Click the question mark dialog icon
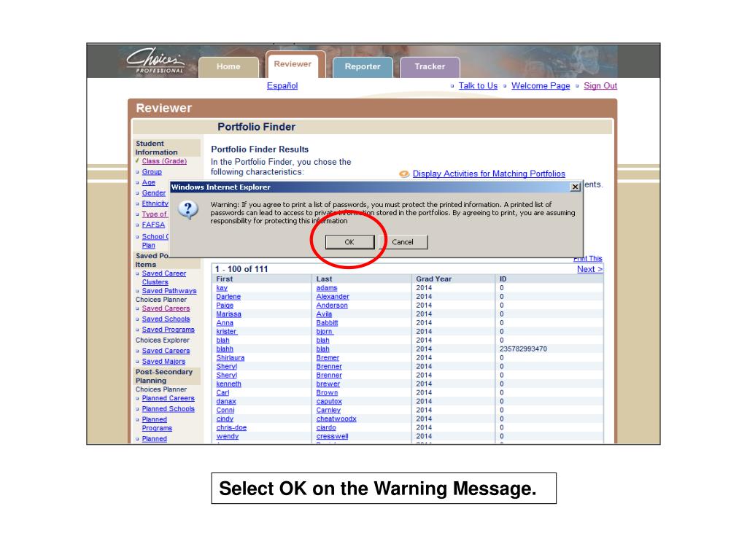747x560 pixels. [188, 209]
